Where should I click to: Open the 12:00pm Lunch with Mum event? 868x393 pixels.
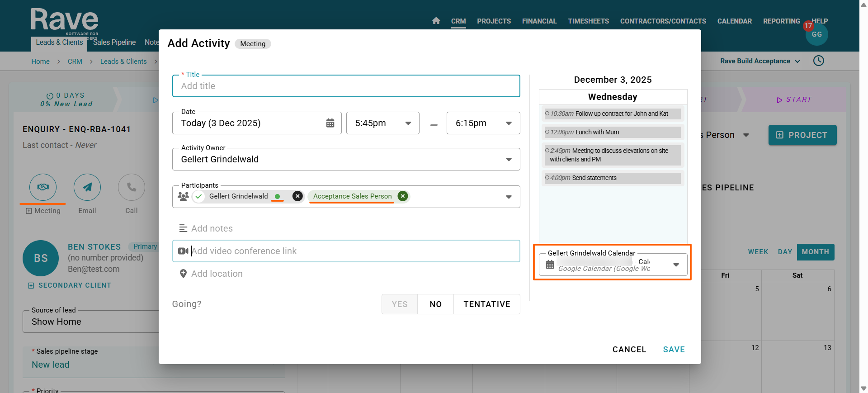(x=613, y=132)
